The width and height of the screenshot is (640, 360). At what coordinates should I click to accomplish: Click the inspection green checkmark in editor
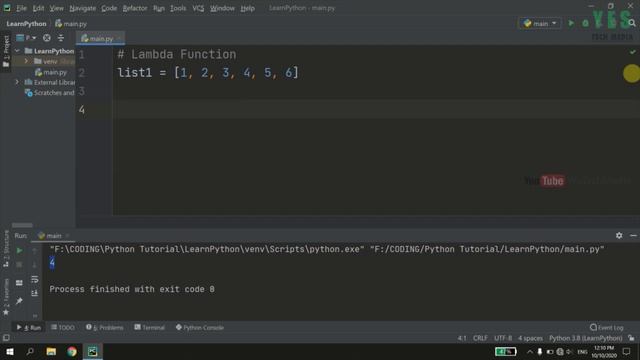point(632,52)
